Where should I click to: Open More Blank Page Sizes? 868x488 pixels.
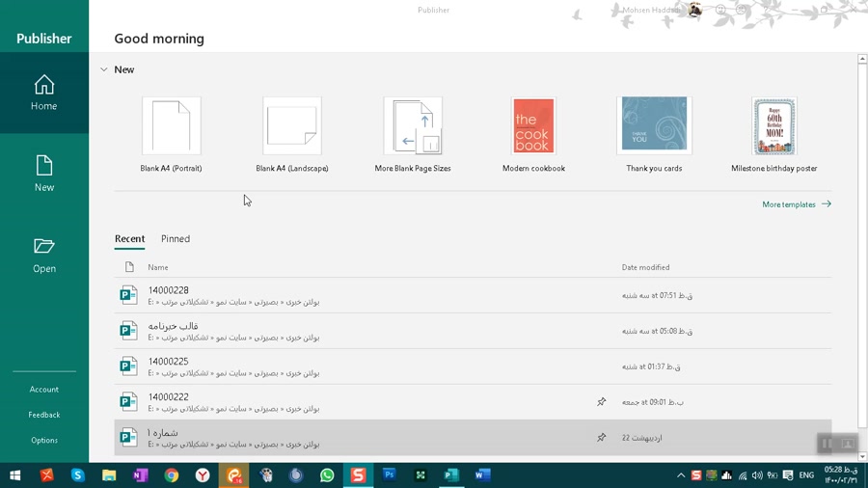click(413, 126)
